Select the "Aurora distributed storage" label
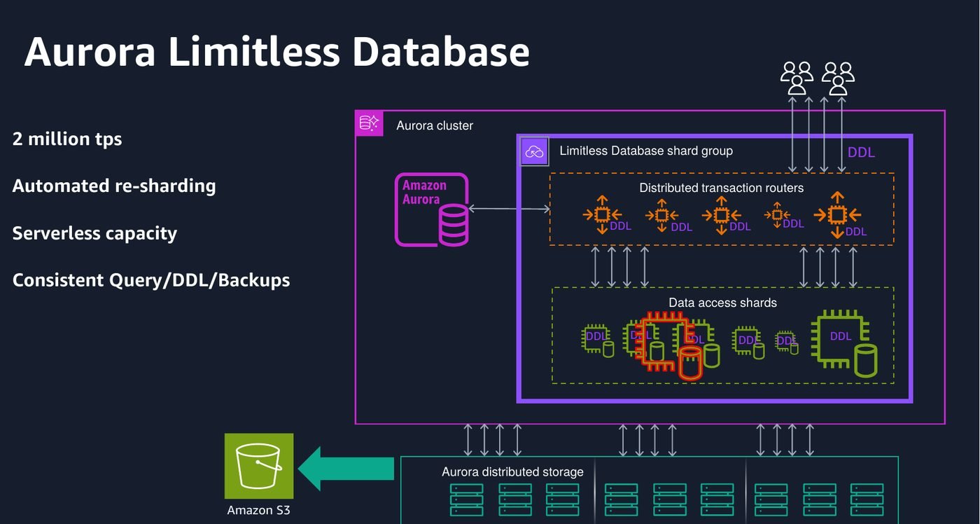This screenshot has height=524, width=980. 512,471
